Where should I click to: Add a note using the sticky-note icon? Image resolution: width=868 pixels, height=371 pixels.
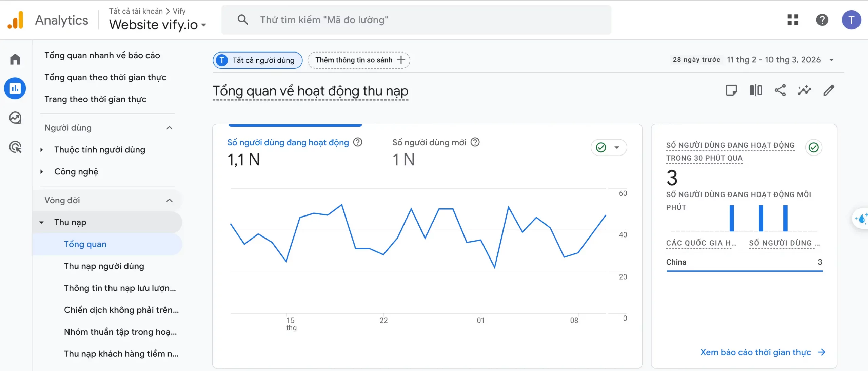[731, 90]
